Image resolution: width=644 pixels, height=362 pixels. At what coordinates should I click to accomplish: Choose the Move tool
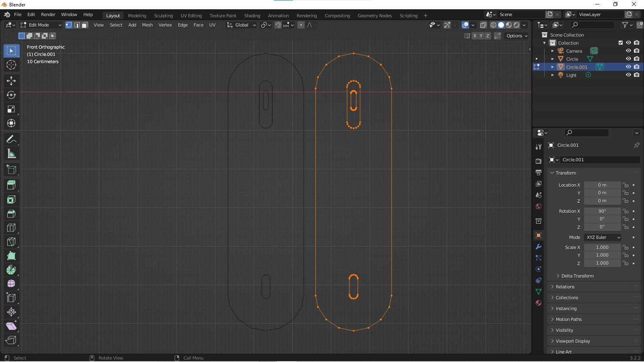(11, 81)
